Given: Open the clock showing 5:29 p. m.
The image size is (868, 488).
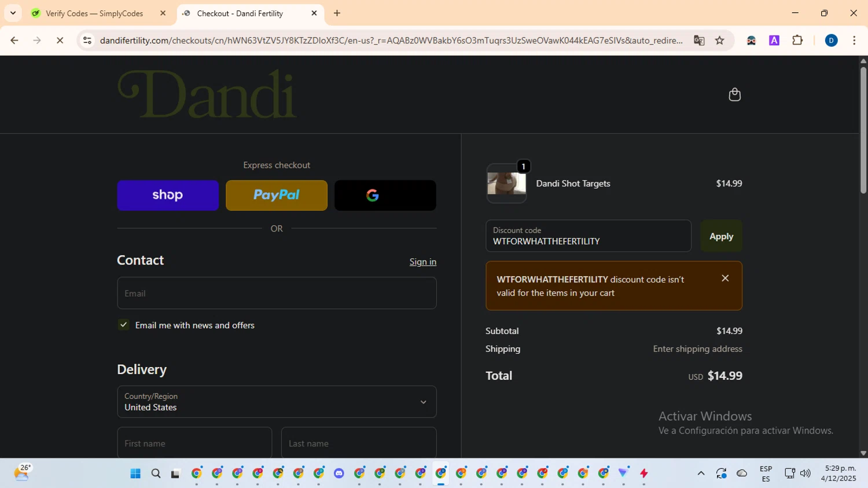Looking at the screenshot, I should click(x=838, y=473).
